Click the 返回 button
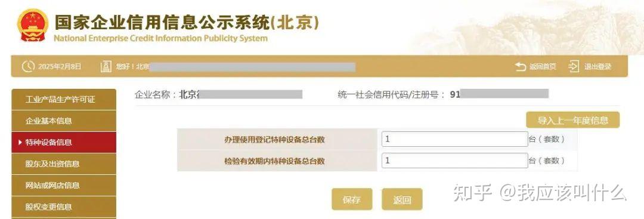Image resolution: width=644 pixels, height=219 pixels. 402,199
